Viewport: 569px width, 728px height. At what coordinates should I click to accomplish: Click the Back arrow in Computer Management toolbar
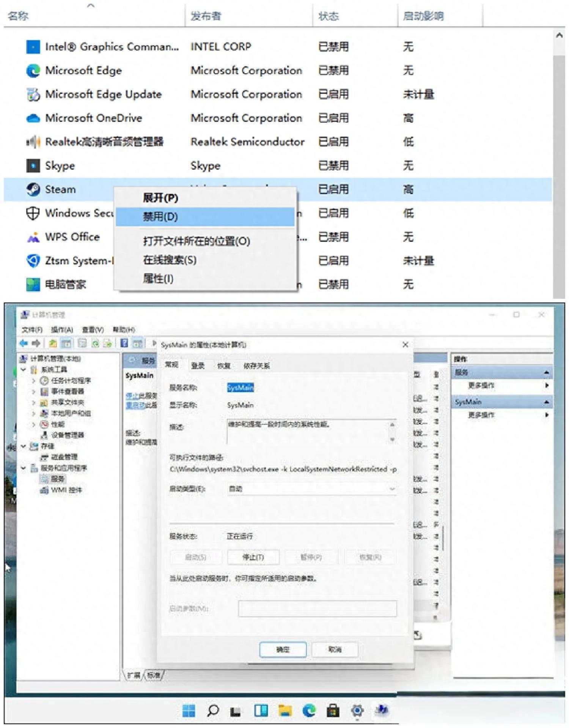pyautogui.click(x=24, y=344)
